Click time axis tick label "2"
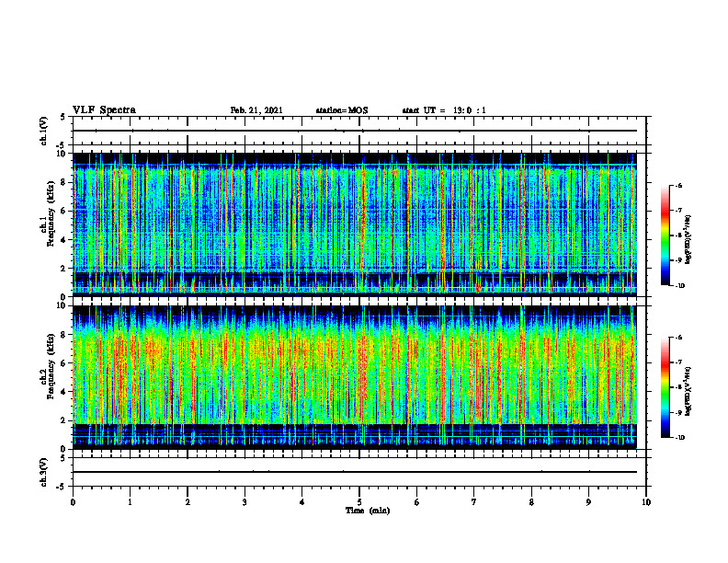The height and width of the screenshot is (563, 728). point(188,502)
